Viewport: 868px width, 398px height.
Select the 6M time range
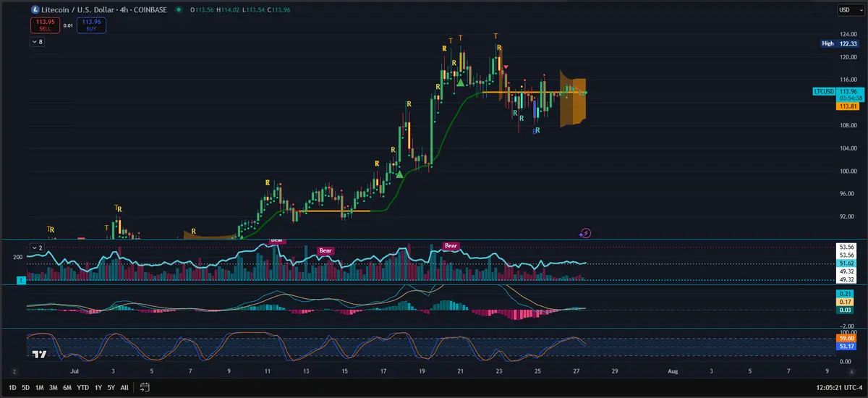point(67,387)
